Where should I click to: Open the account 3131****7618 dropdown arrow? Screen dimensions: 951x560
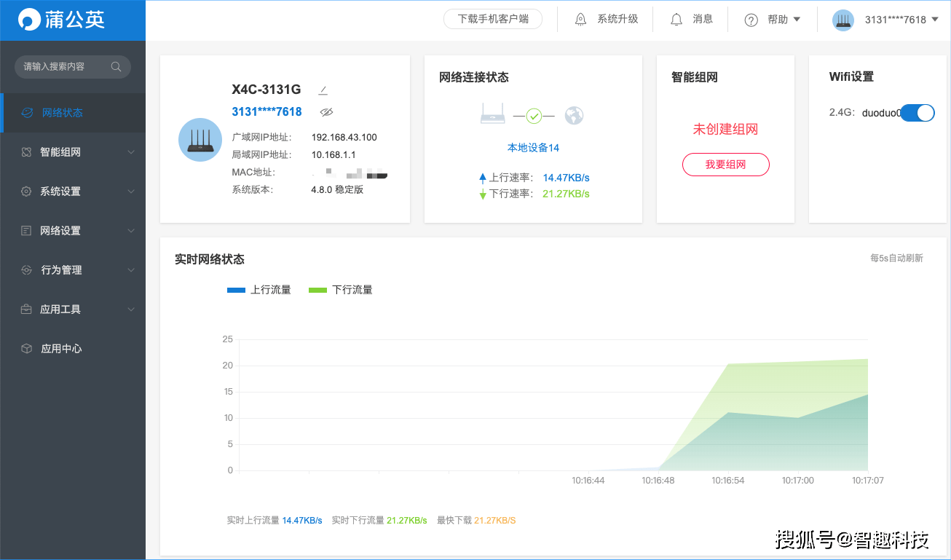[x=935, y=20]
